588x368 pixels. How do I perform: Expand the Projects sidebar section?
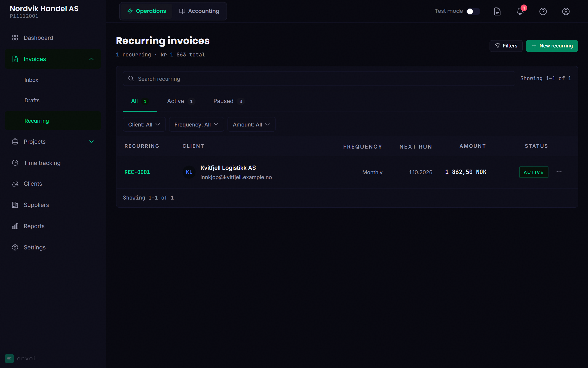[91, 142]
